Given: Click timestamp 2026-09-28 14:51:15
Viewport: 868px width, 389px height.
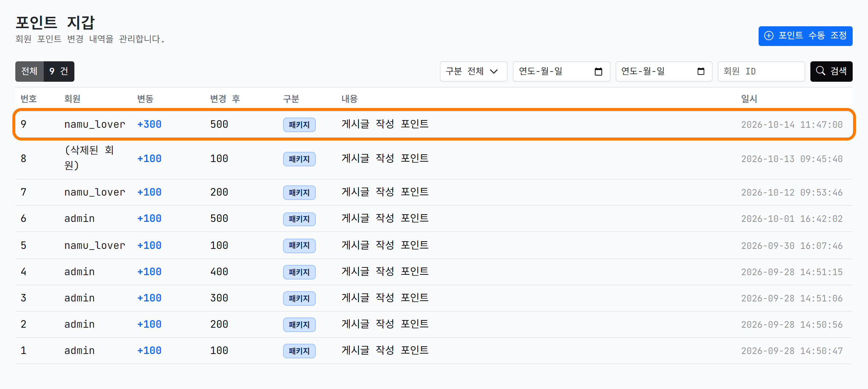Looking at the screenshot, I should coord(792,272).
